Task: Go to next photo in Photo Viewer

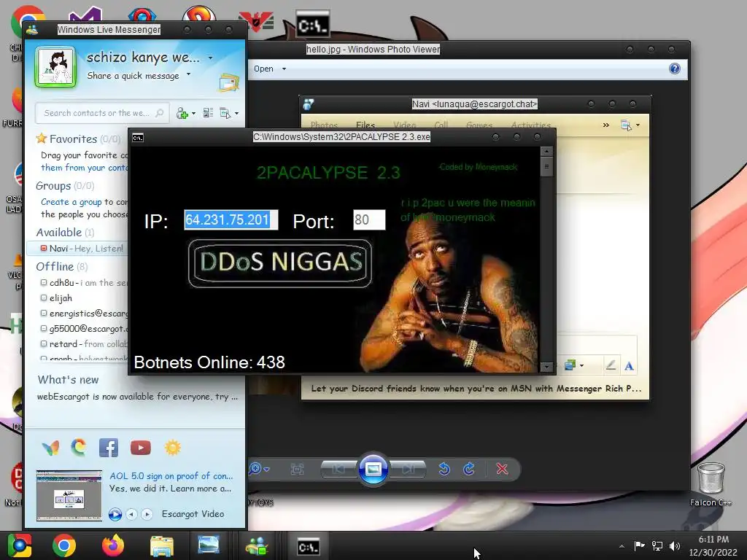Action: tap(409, 470)
